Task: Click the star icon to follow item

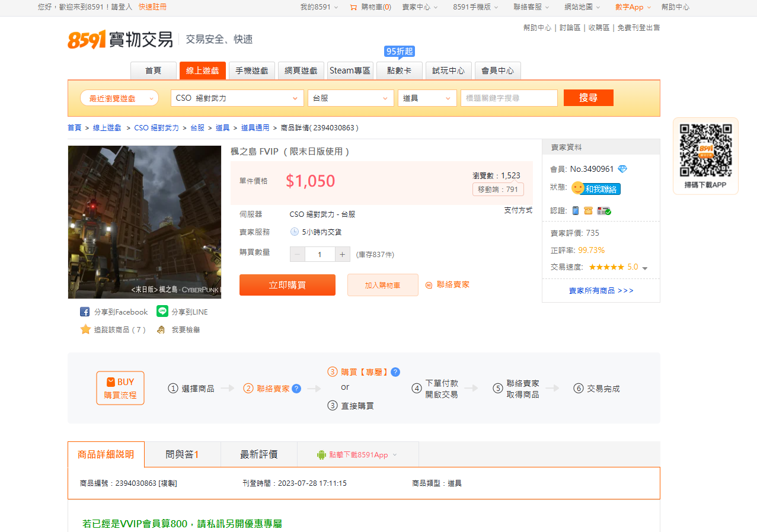Action: [85, 329]
